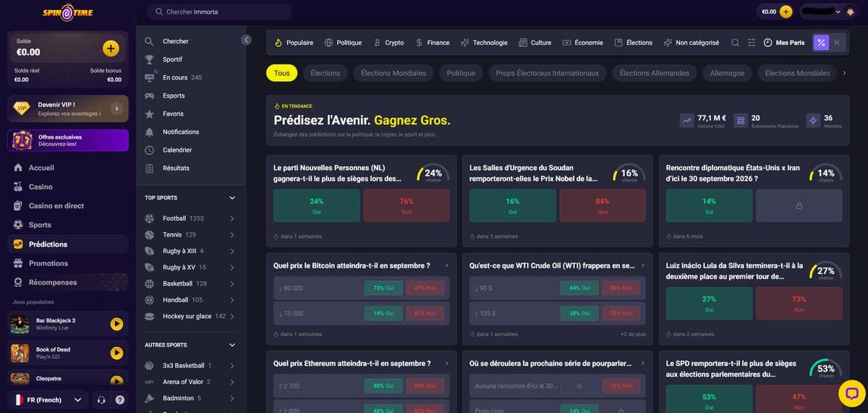Select Crypto category
Viewport: 868px width, 413px height.
pyautogui.click(x=388, y=43)
